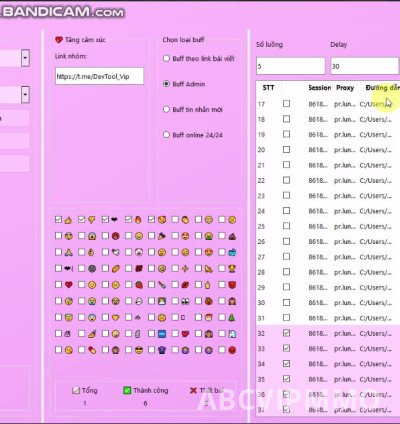This screenshot has height=424, width=400.
Task: Enable the checkbox for row 31
Action: [x=286, y=318]
